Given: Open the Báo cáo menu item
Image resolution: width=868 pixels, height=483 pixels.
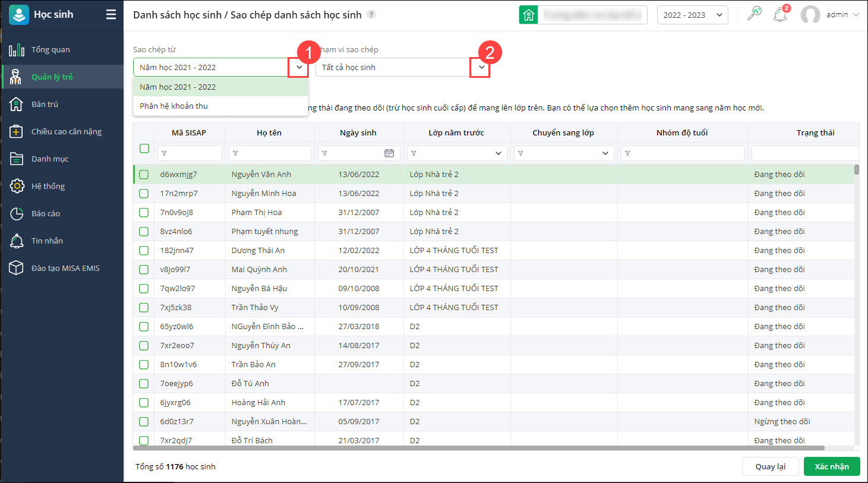Looking at the screenshot, I should point(62,213).
